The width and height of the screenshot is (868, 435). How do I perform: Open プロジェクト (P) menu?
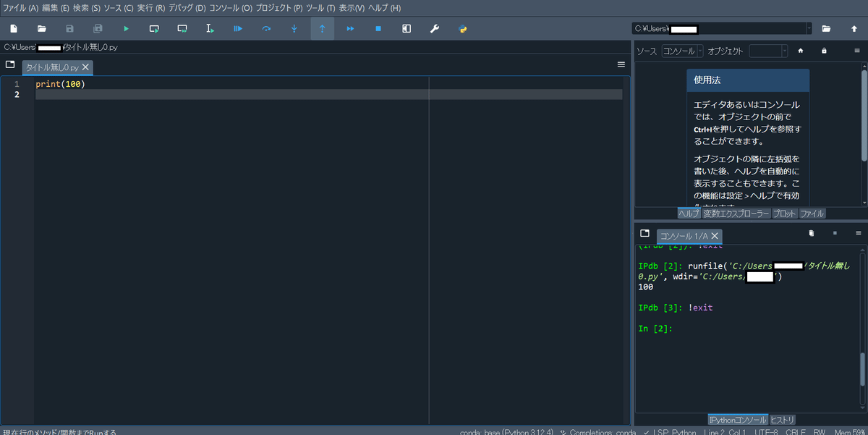pos(279,7)
